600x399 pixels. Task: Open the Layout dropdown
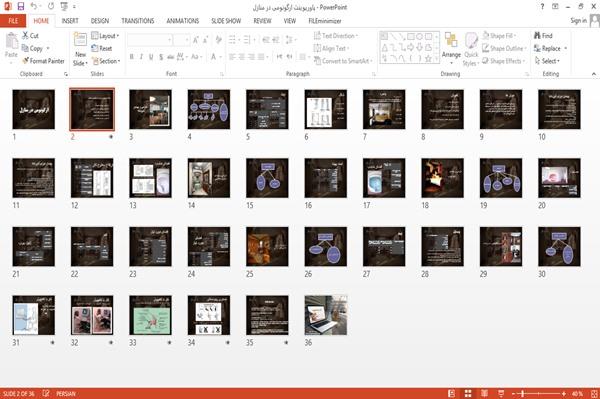click(105, 36)
